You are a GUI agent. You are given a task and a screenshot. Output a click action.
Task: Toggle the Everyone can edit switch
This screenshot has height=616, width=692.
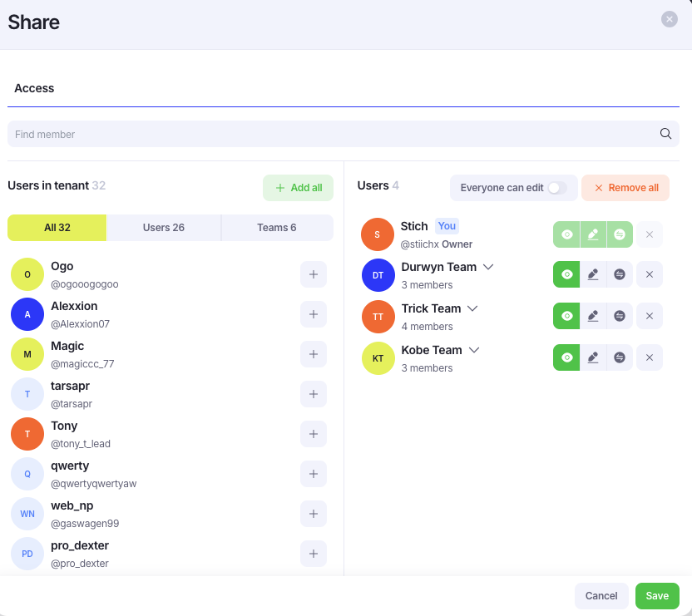point(557,188)
